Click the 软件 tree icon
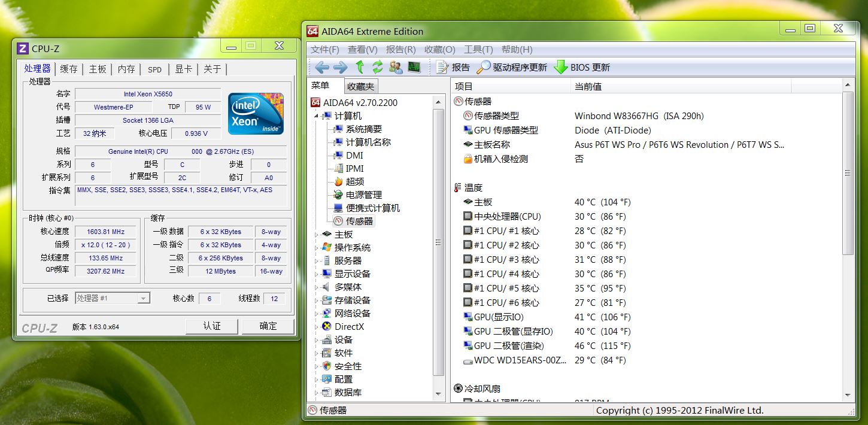868x425 pixels. click(x=327, y=353)
